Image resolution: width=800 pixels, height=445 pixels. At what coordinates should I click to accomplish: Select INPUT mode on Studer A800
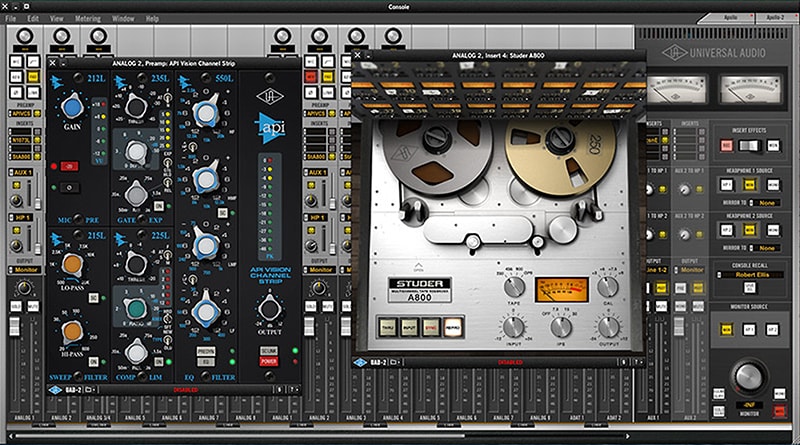coord(409,328)
